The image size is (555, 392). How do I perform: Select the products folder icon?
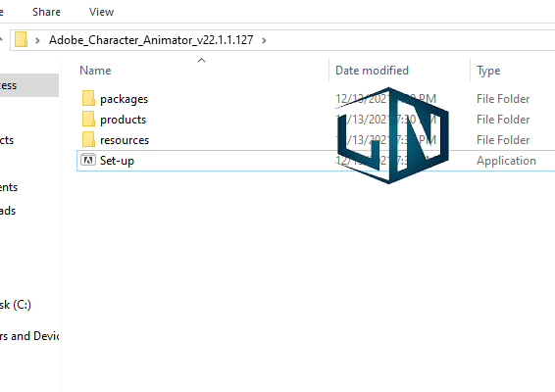88,119
